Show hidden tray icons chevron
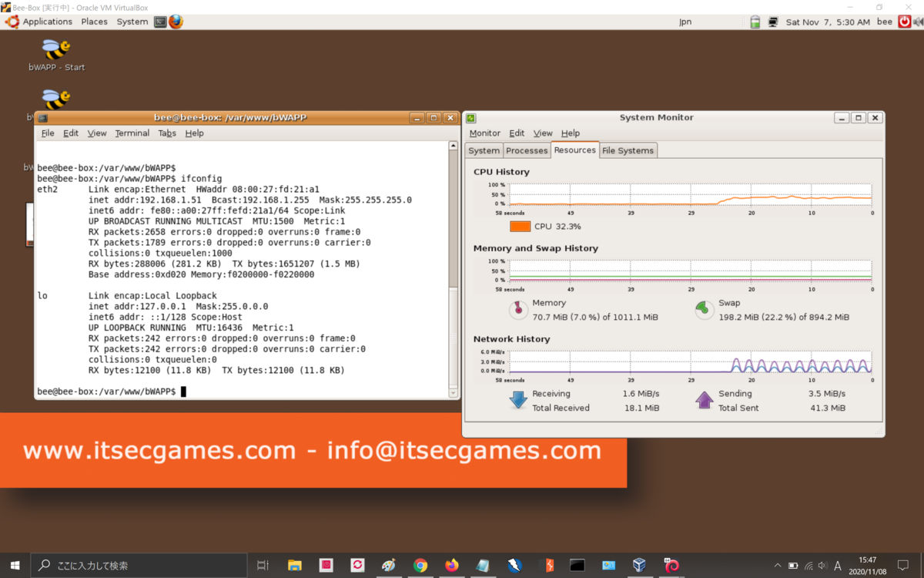Screen dimensions: 924x578 click(778, 566)
